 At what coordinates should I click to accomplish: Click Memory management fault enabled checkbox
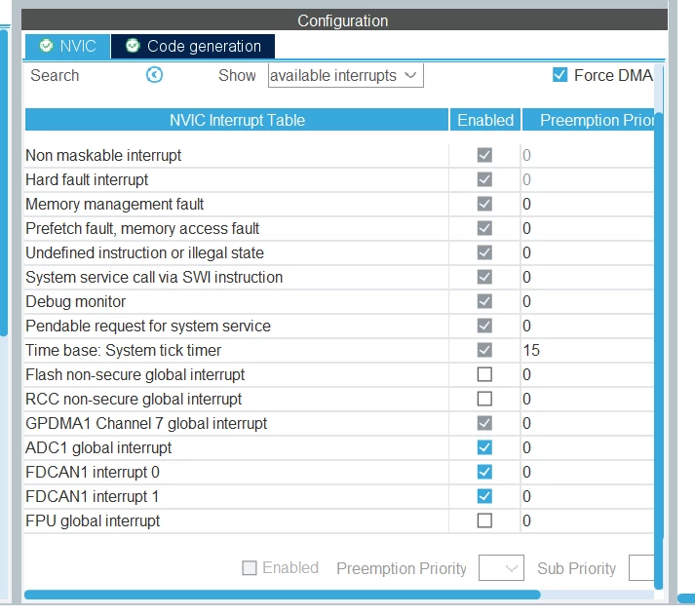(484, 204)
